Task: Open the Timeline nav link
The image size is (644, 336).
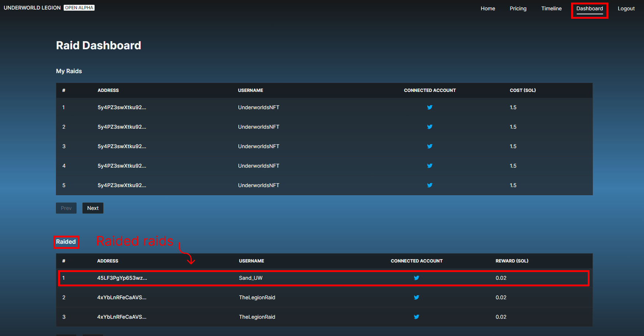Action: click(x=551, y=8)
